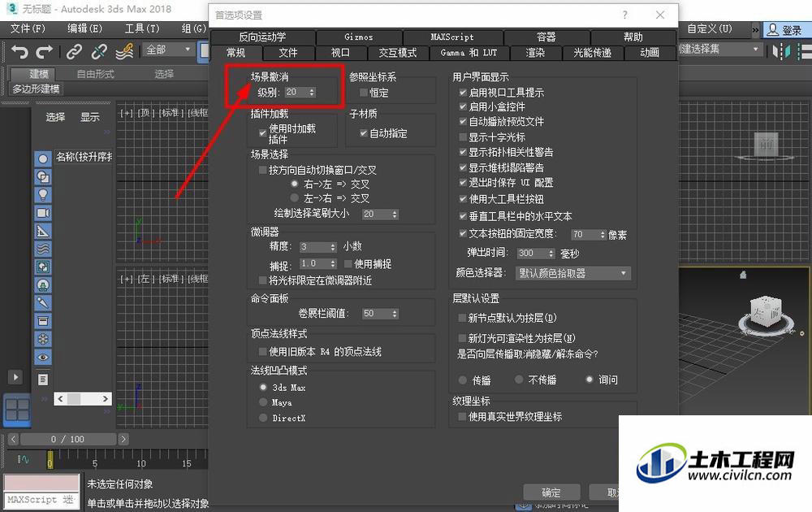This screenshot has width=812, height=512.
Task: Click the Redo arrow in the main toolbar
Action: pos(44,51)
